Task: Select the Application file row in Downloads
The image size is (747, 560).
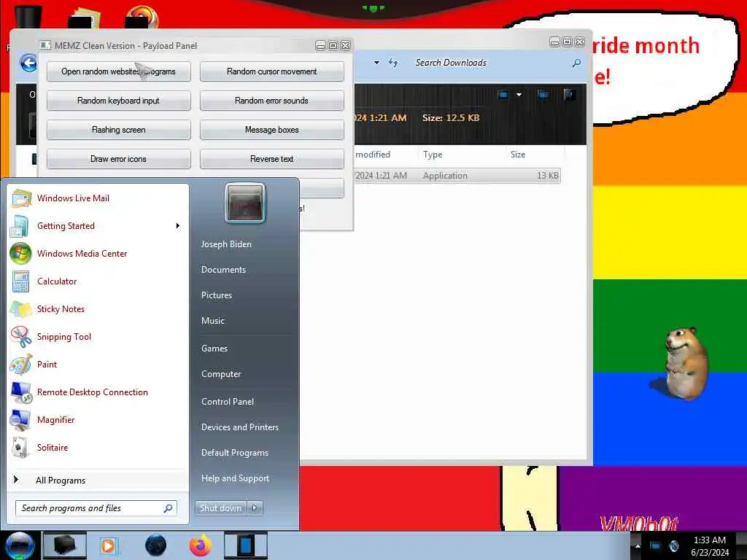Action: [457, 176]
